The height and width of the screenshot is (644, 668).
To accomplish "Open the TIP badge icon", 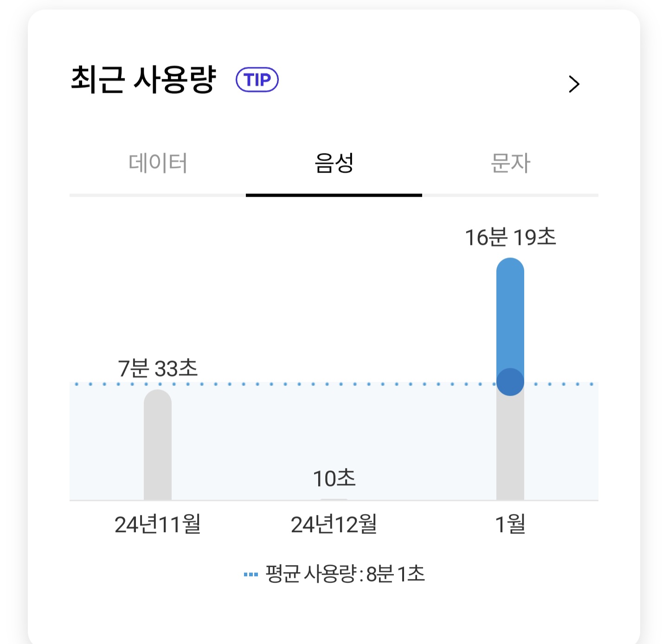I will 257,80.
